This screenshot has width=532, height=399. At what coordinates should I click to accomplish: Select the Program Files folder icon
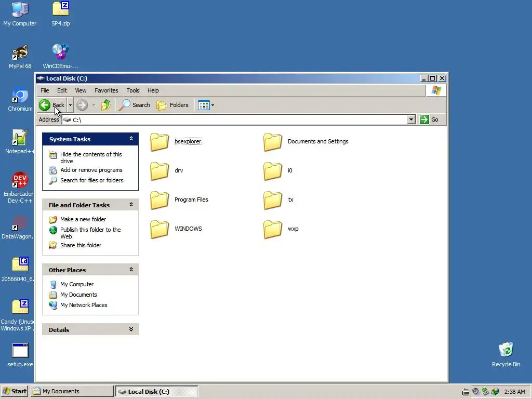tap(159, 200)
